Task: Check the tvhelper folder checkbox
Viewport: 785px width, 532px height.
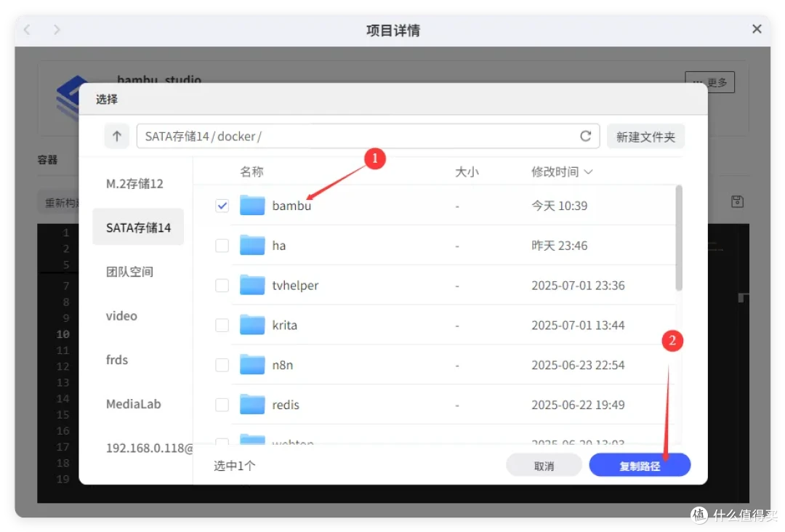Action: tap(222, 286)
